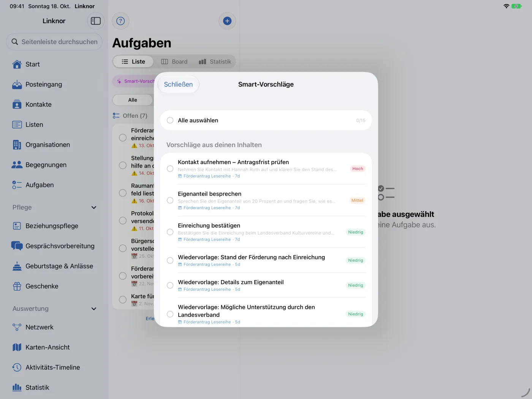Toggle the sidebar panel icon

[96, 21]
